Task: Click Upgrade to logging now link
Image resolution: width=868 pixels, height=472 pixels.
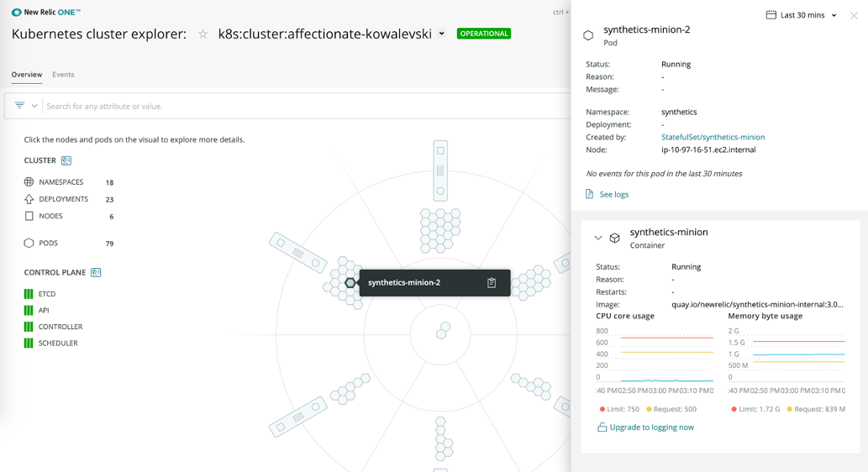Action: coord(651,427)
